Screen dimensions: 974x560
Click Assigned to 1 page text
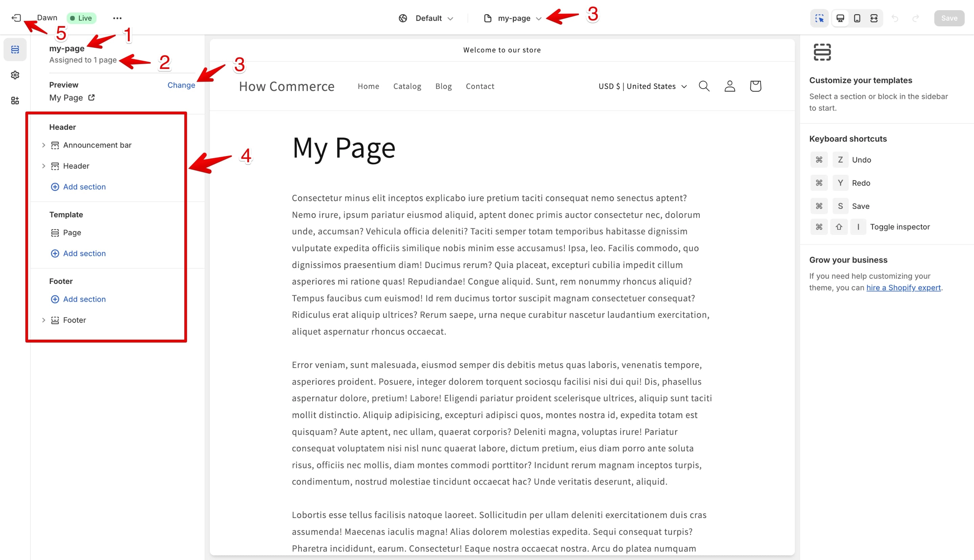(x=83, y=60)
